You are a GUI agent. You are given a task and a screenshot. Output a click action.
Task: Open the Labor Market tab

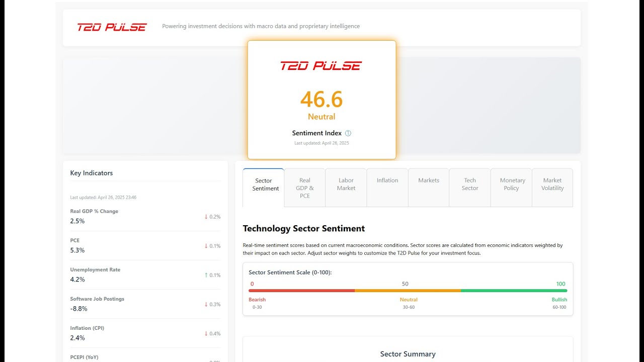coord(346,188)
